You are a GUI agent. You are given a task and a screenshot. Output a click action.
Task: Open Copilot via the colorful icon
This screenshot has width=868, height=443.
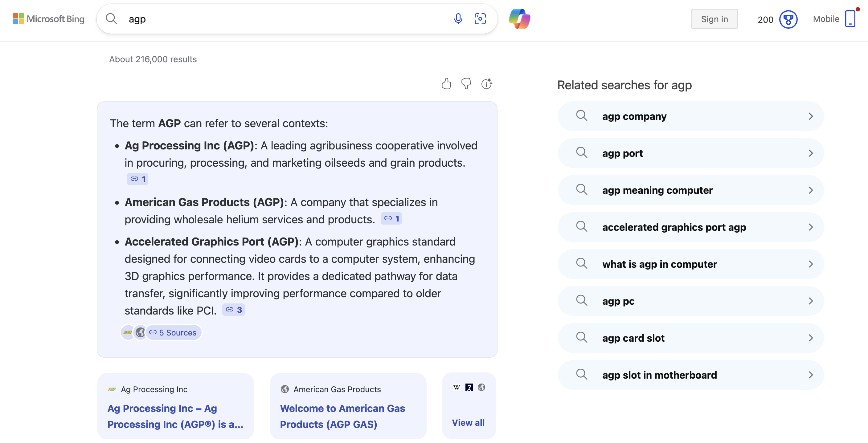click(519, 19)
